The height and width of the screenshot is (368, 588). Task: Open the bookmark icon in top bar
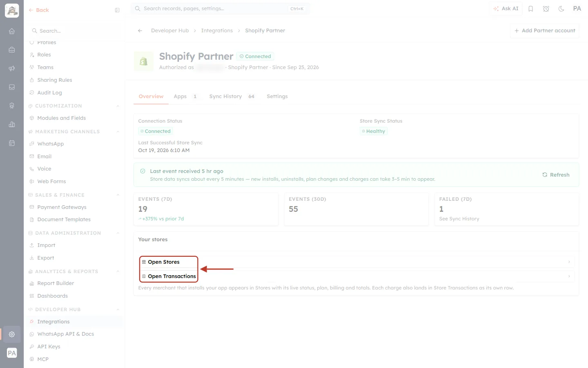pyautogui.click(x=531, y=9)
